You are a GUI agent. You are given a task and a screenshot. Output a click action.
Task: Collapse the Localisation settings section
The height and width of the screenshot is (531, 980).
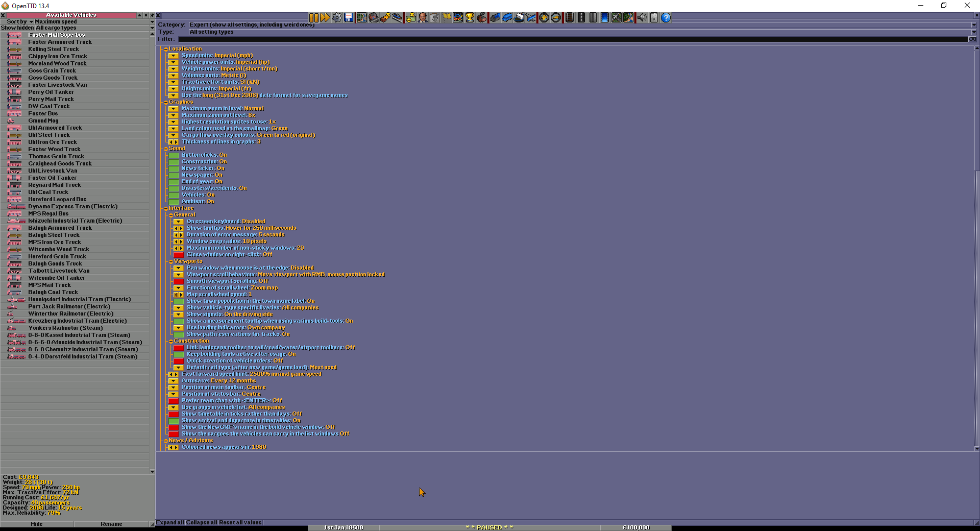click(x=166, y=50)
